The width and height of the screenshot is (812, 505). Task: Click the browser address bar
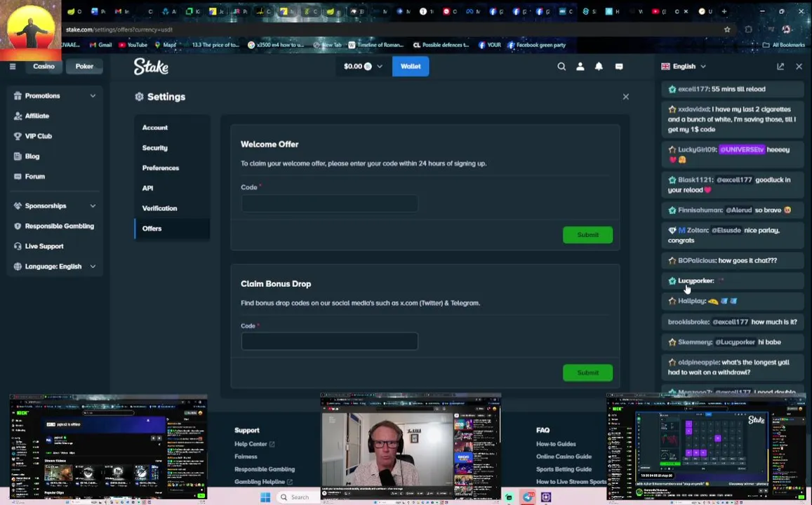[x=388, y=29]
